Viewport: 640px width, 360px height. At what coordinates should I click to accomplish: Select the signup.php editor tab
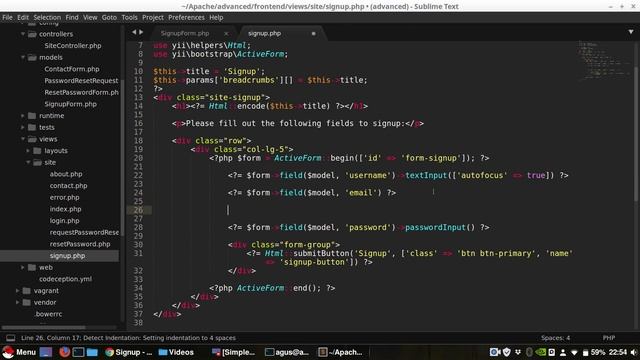pos(264,33)
